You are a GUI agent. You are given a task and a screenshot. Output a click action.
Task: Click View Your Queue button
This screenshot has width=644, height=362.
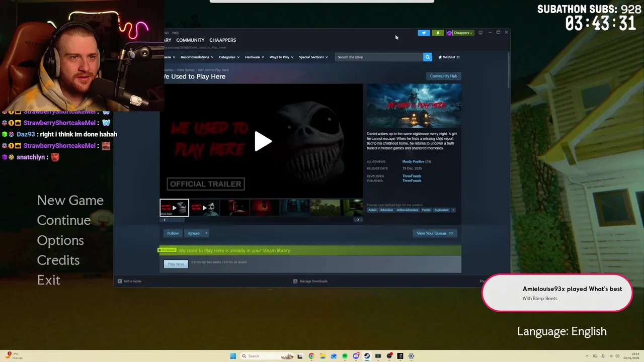point(435,233)
